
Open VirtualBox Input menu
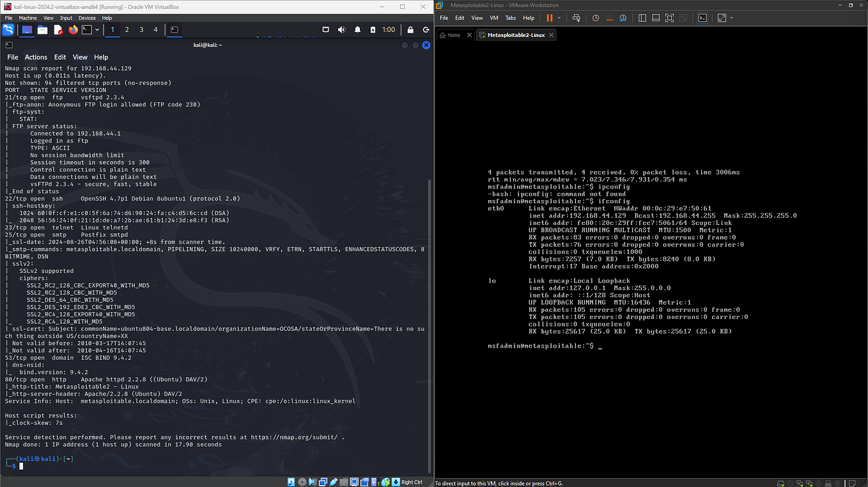point(66,18)
